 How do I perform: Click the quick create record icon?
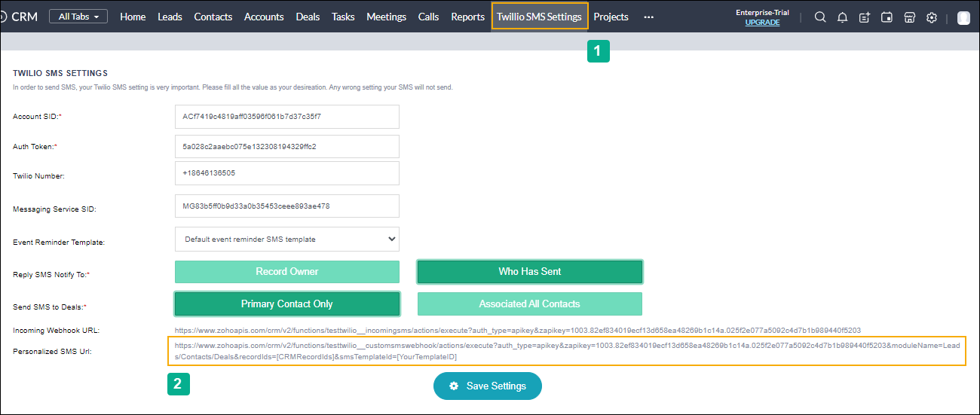pyautogui.click(x=865, y=17)
